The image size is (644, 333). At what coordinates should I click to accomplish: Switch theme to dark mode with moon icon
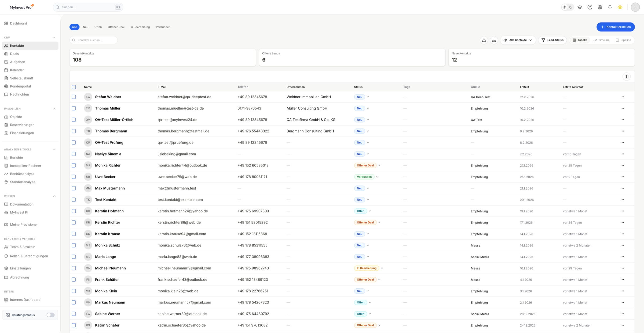click(571, 7)
